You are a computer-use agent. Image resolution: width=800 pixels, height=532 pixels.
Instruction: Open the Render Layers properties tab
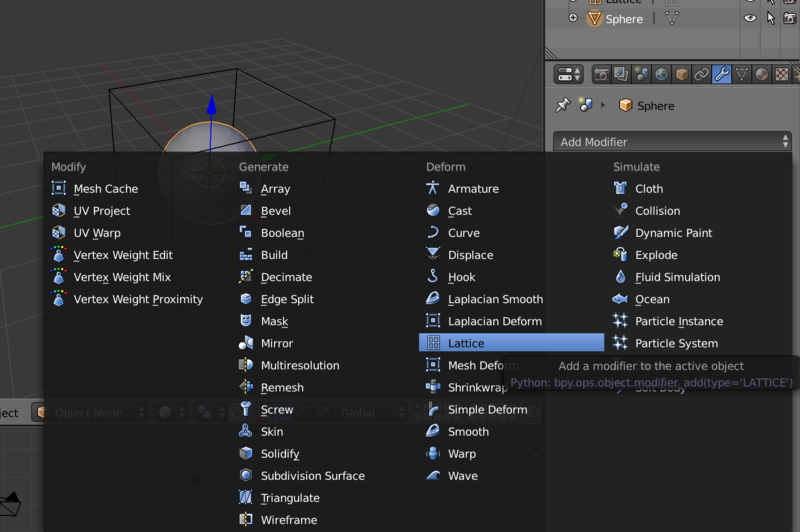(621, 74)
